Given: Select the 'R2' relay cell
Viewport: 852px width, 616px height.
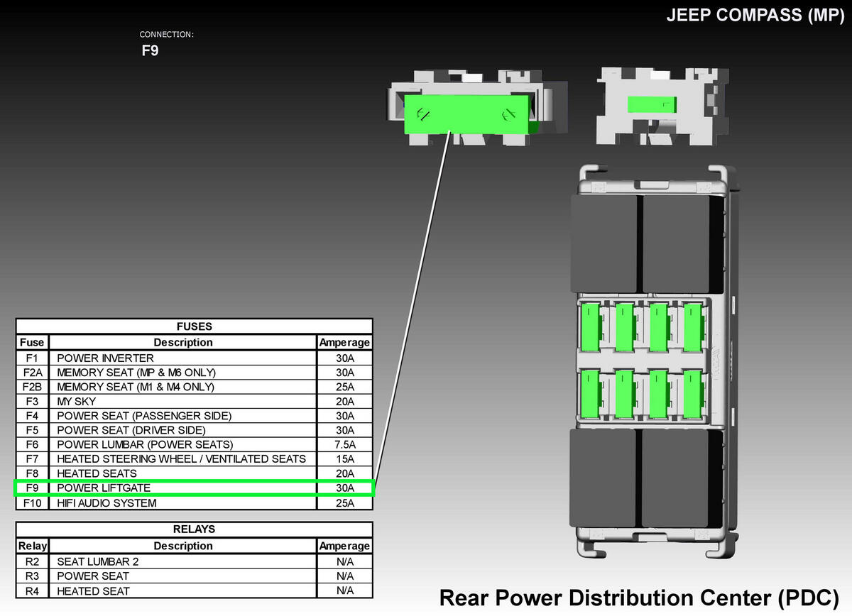Looking at the screenshot, I should [32, 561].
